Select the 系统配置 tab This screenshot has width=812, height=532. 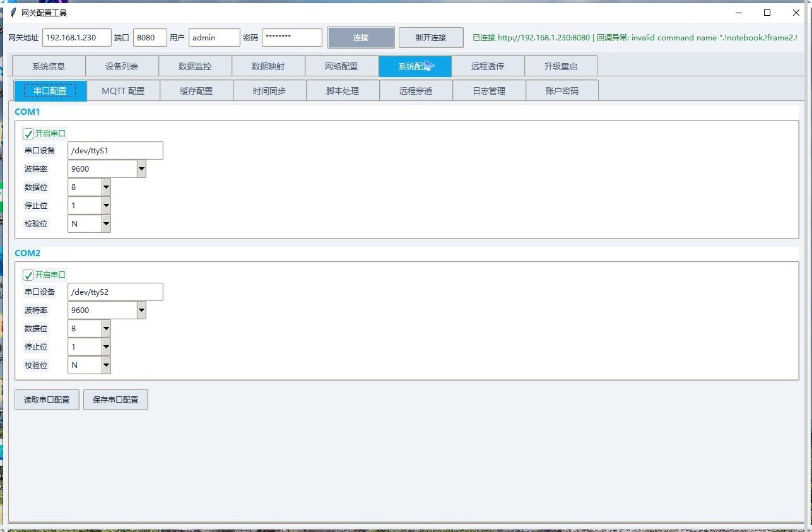click(x=415, y=66)
